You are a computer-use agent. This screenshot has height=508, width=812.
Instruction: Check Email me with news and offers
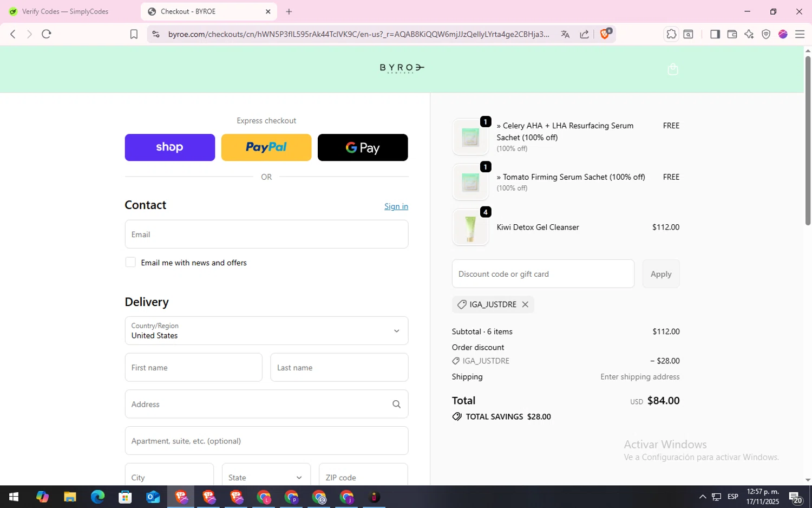click(x=130, y=262)
